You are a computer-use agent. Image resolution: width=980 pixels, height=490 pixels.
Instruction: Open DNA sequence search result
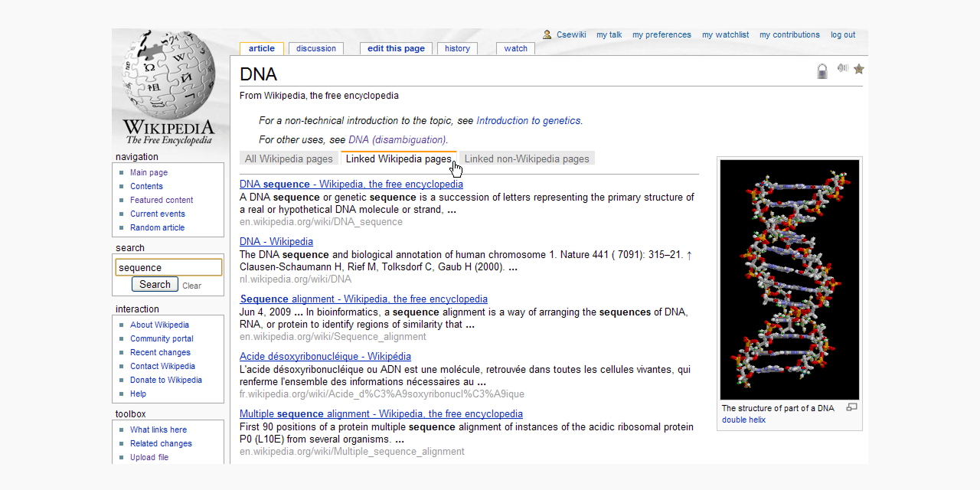click(351, 184)
